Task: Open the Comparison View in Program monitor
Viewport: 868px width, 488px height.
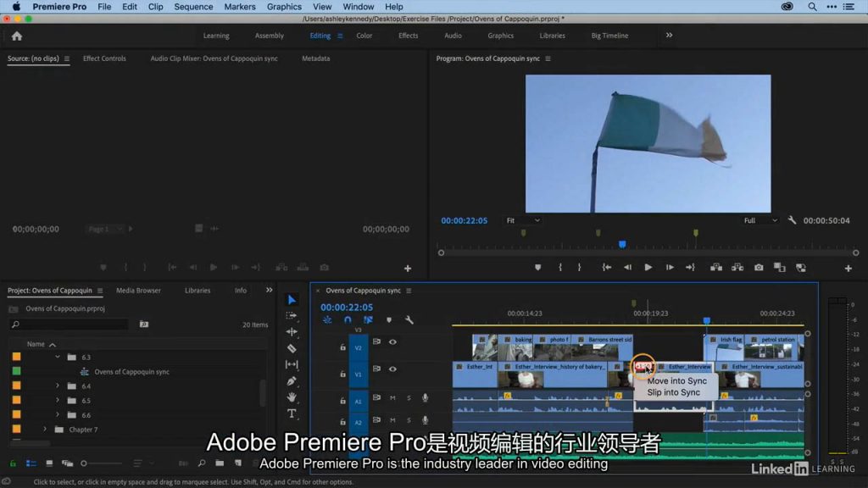Action: [780, 267]
